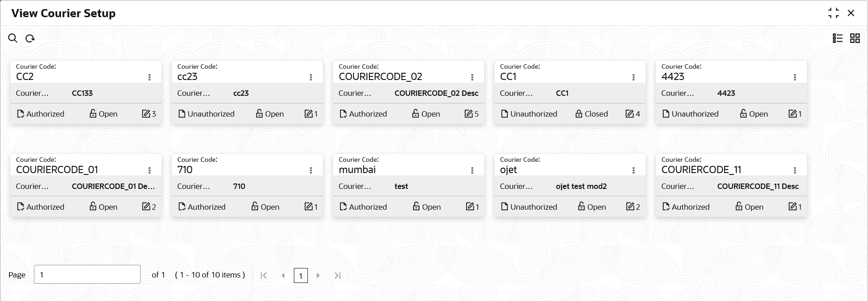The width and height of the screenshot is (868, 301).
Task: Open three-dot menu on ojet card
Action: click(634, 170)
